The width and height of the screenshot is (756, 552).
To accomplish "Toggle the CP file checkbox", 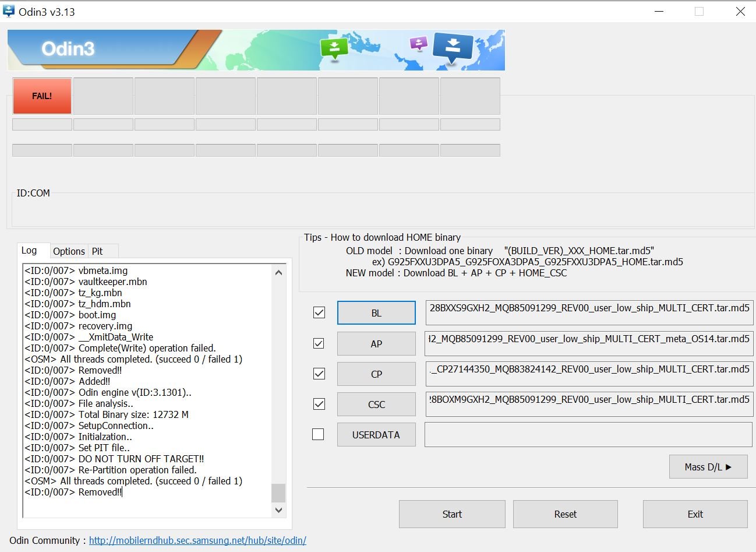I will [319, 374].
